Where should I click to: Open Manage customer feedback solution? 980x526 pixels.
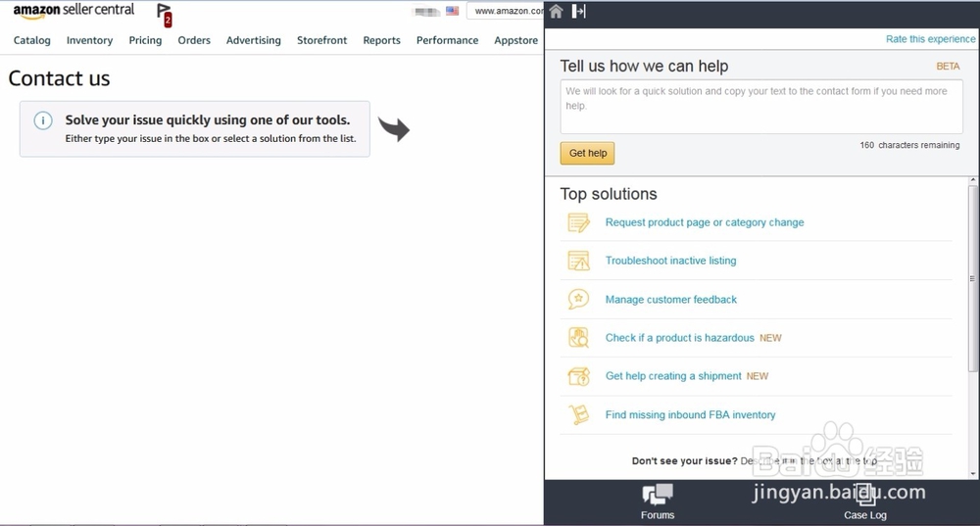(670, 299)
